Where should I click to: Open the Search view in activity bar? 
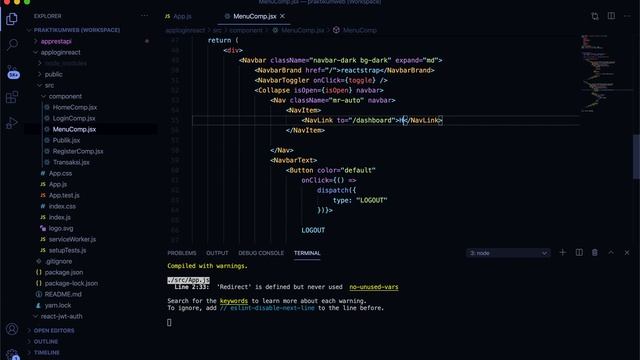[12, 44]
